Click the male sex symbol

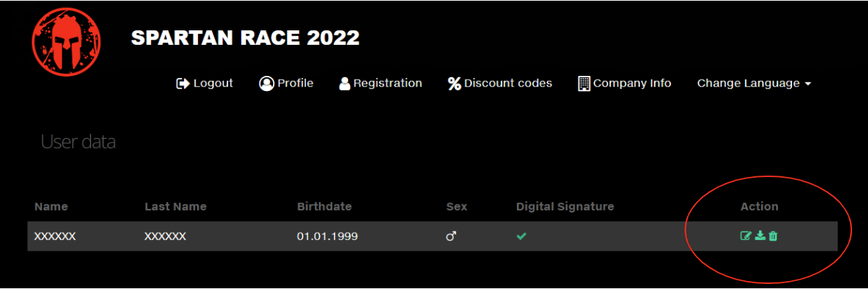point(451,236)
